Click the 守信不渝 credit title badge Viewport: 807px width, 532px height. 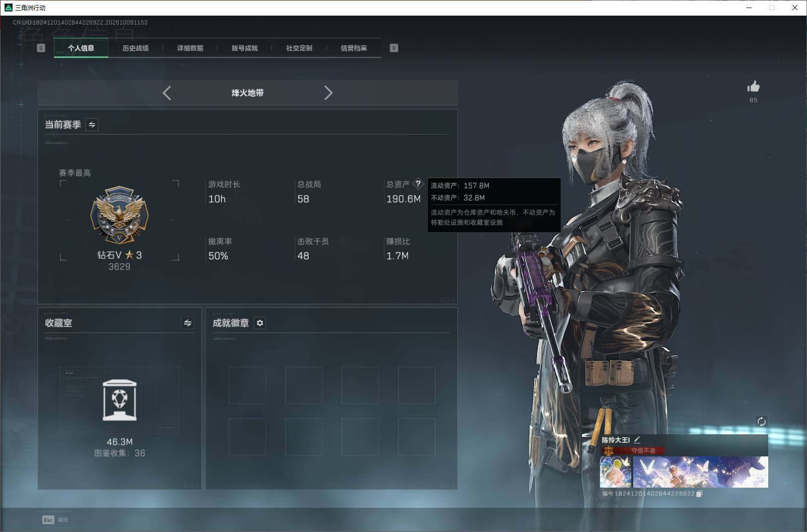(633, 450)
